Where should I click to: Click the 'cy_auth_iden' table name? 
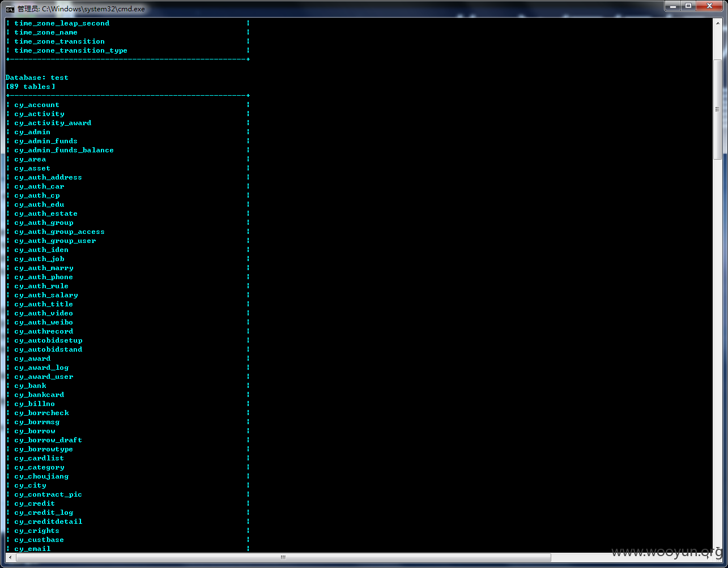41,250
